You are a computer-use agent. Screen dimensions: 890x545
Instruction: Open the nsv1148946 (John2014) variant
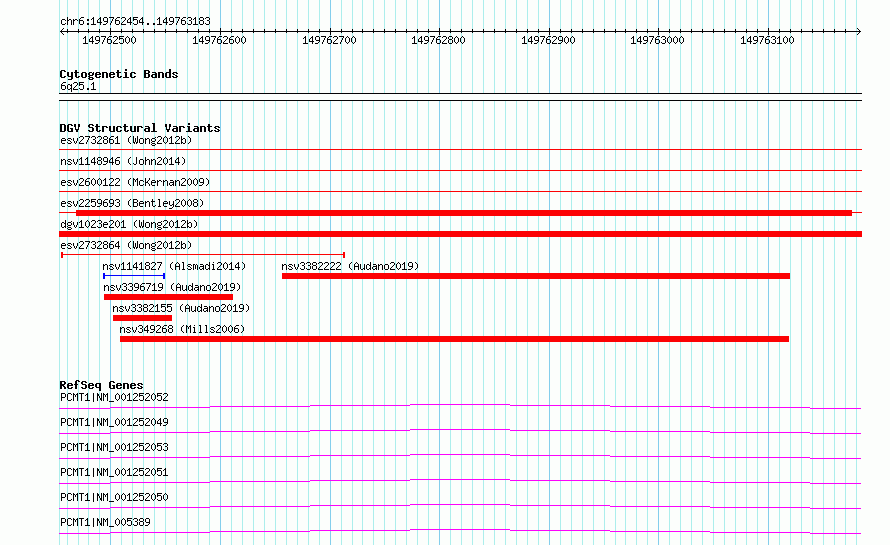click(123, 161)
